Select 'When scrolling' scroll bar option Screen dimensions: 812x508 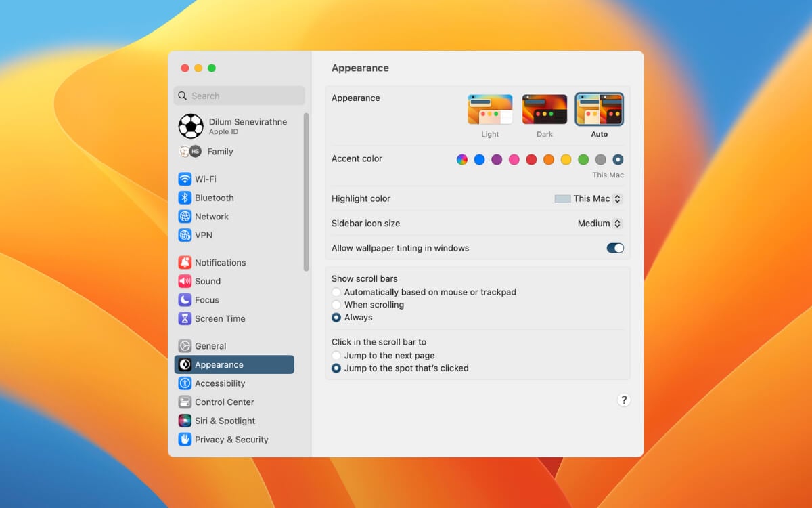click(x=336, y=305)
